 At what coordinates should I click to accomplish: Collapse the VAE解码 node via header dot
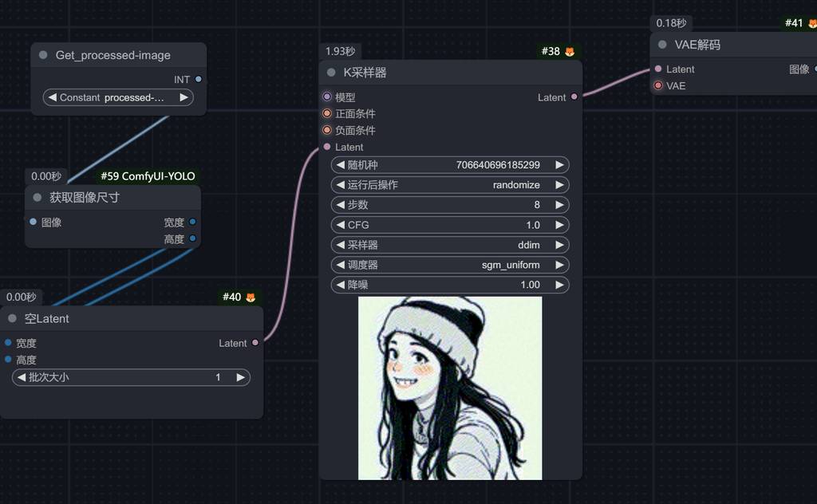click(x=662, y=45)
